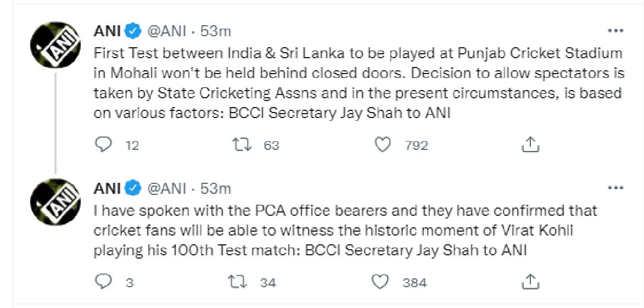Open the tweet text about PCA office bearers
The width and height of the screenshot is (644, 308).
point(345,231)
